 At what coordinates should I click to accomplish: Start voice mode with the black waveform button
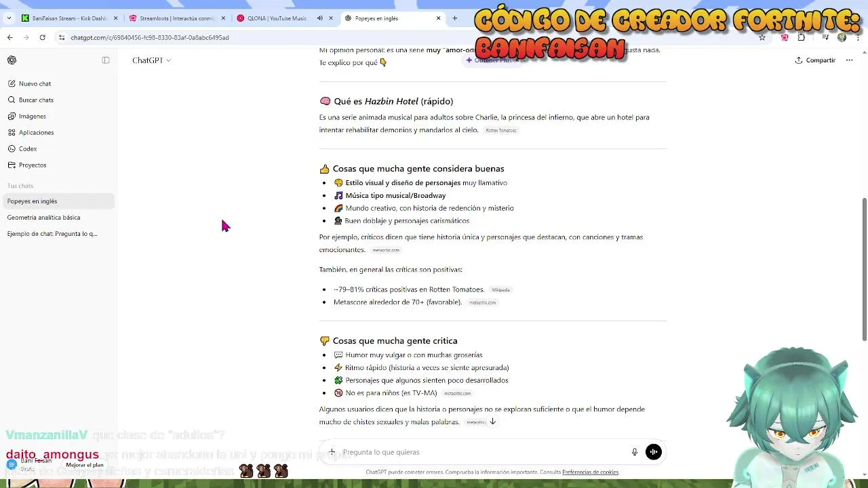[654, 452]
